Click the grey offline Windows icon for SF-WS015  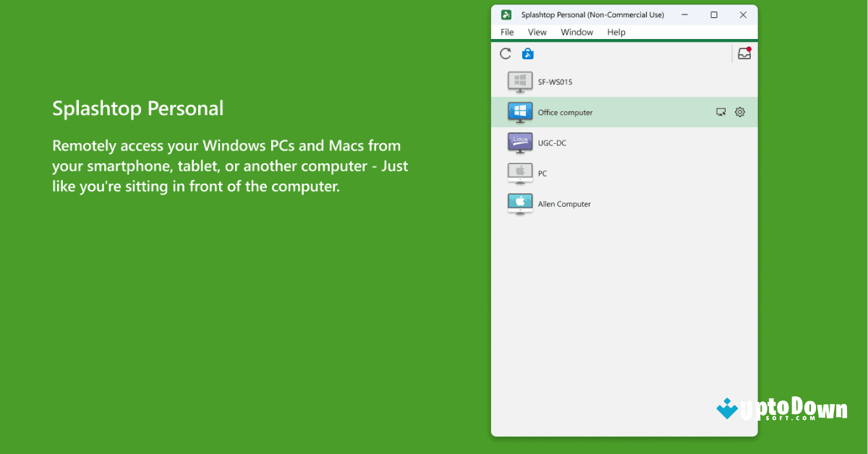(520, 82)
